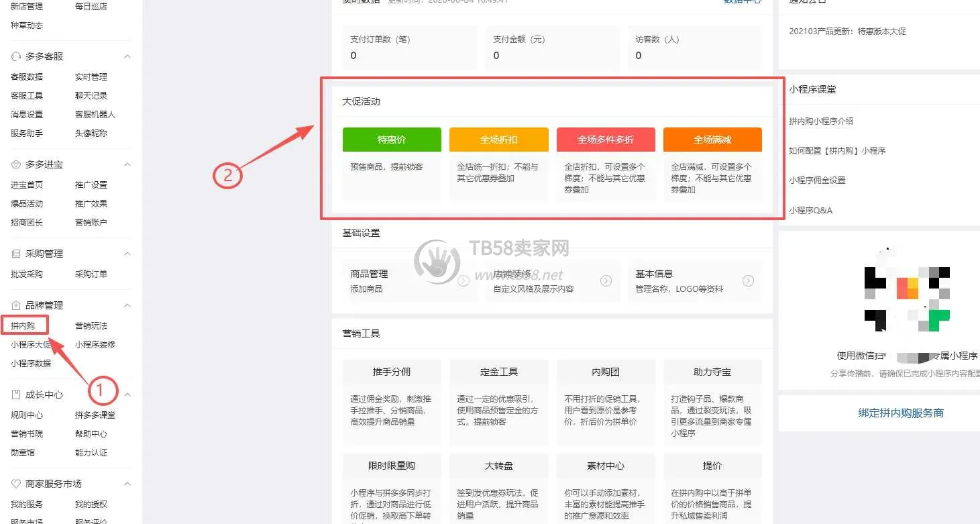Open 小程序数据 in sidebar
This screenshot has width=980, height=524.
click(31, 364)
